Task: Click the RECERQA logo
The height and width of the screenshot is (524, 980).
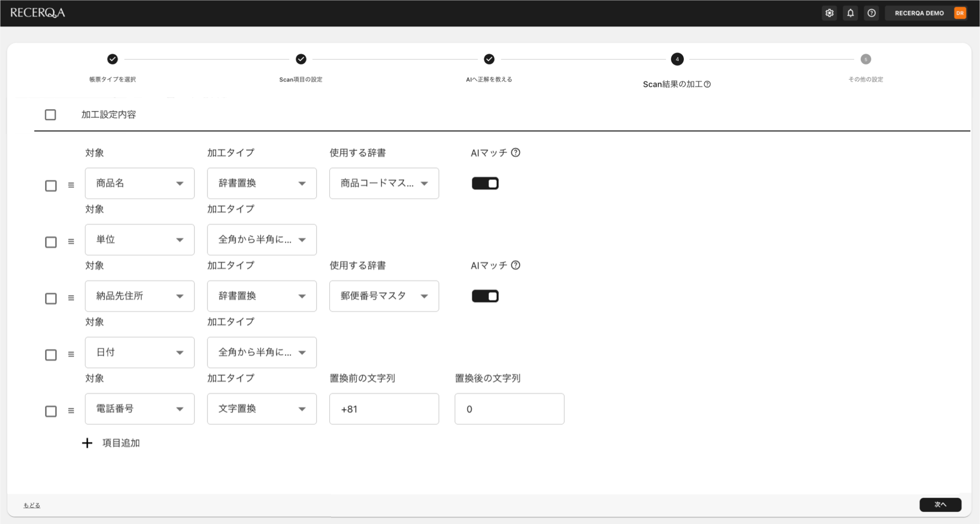Action: coord(38,13)
